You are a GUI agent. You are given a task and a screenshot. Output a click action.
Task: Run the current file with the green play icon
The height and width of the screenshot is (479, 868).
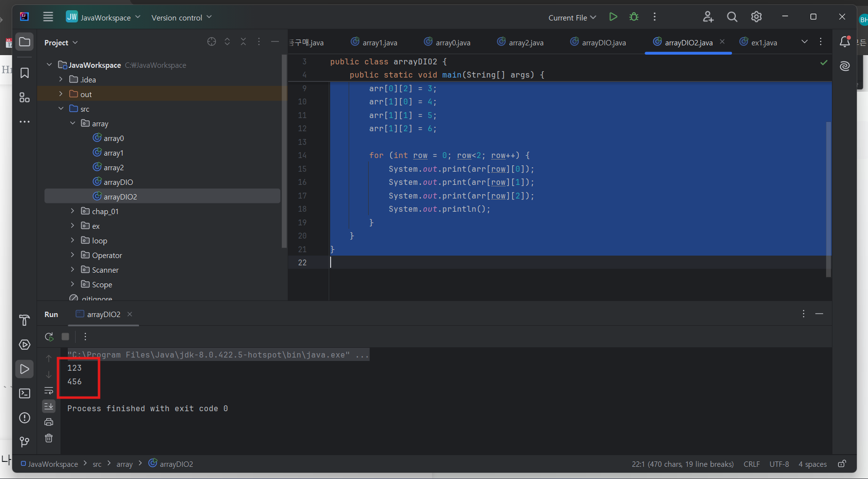click(x=613, y=17)
